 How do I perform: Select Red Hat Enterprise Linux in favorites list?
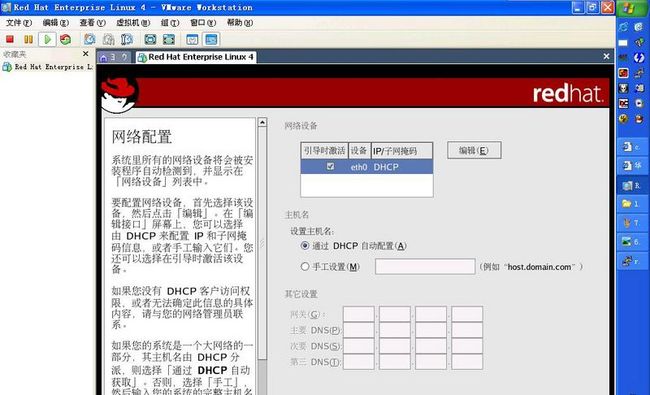(48, 67)
